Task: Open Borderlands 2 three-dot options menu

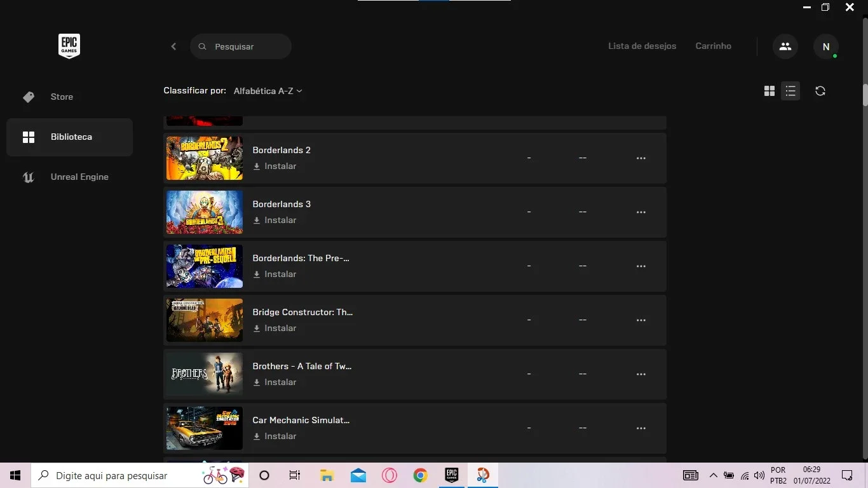Action: [x=641, y=158]
